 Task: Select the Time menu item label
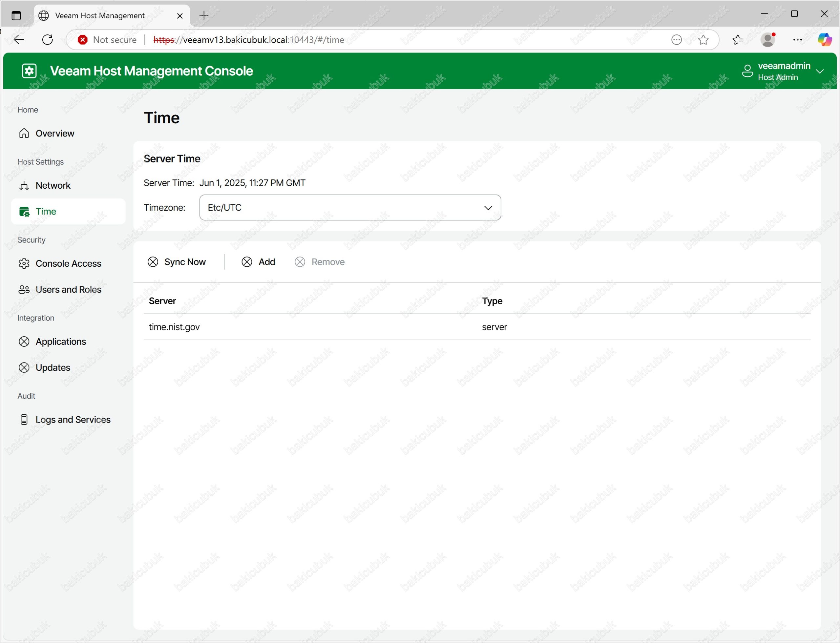coord(46,212)
